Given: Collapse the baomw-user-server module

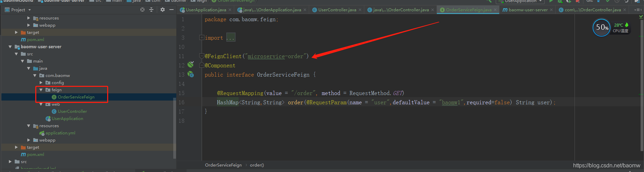Looking at the screenshot, I should 10,47.
